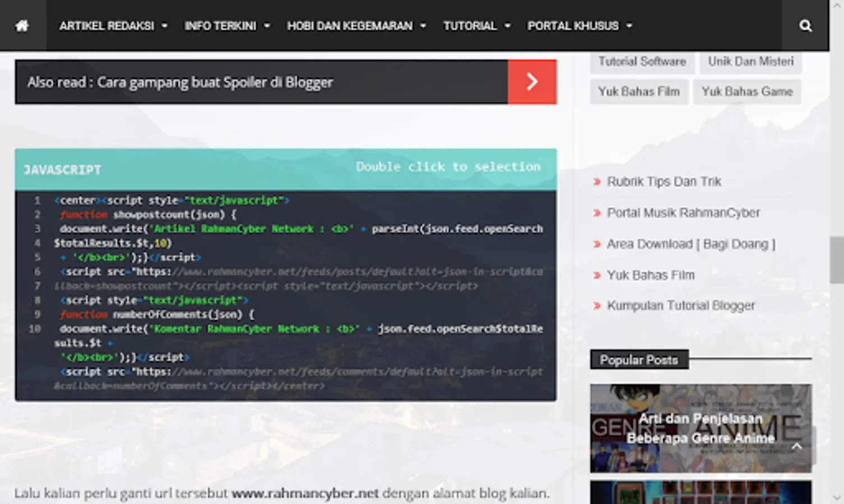This screenshot has width=844, height=504.
Task: Open Cara gampang buat Spoiler di Blogger
Action: pos(215,82)
